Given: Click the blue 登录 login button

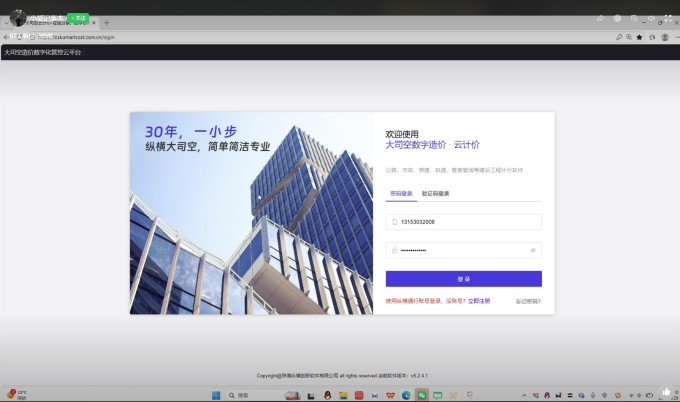Looking at the screenshot, I should pos(464,279).
